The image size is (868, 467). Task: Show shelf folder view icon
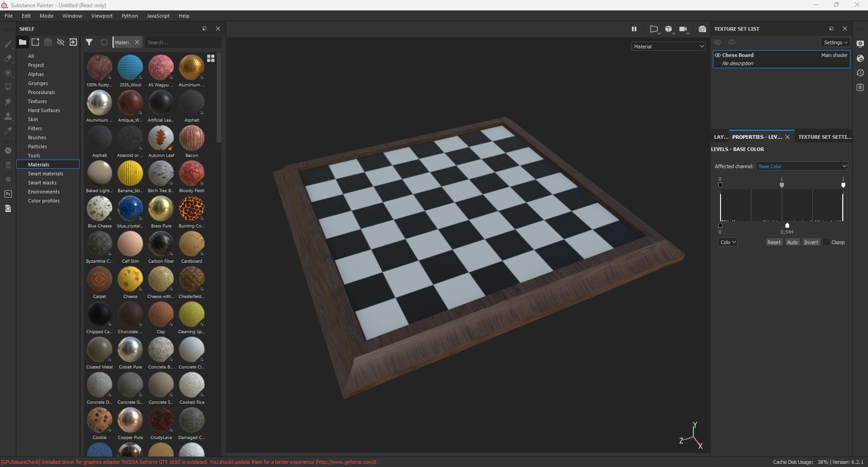pos(22,42)
